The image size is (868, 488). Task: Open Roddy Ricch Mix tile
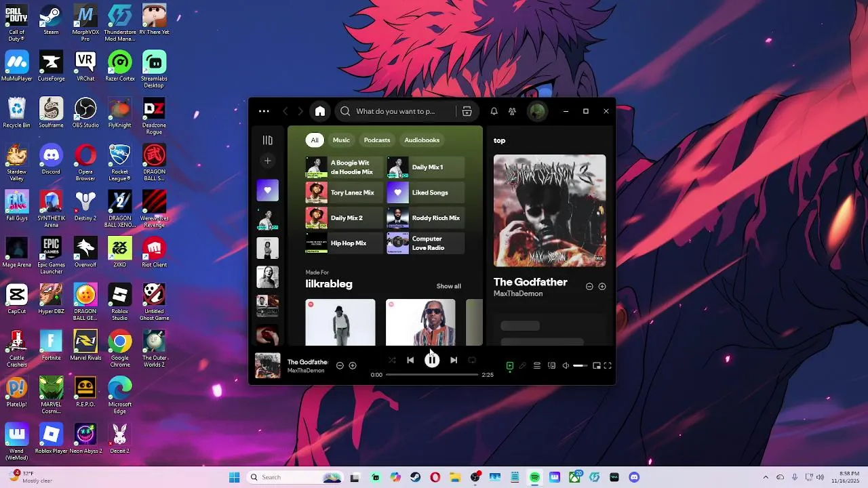coord(426,218)
